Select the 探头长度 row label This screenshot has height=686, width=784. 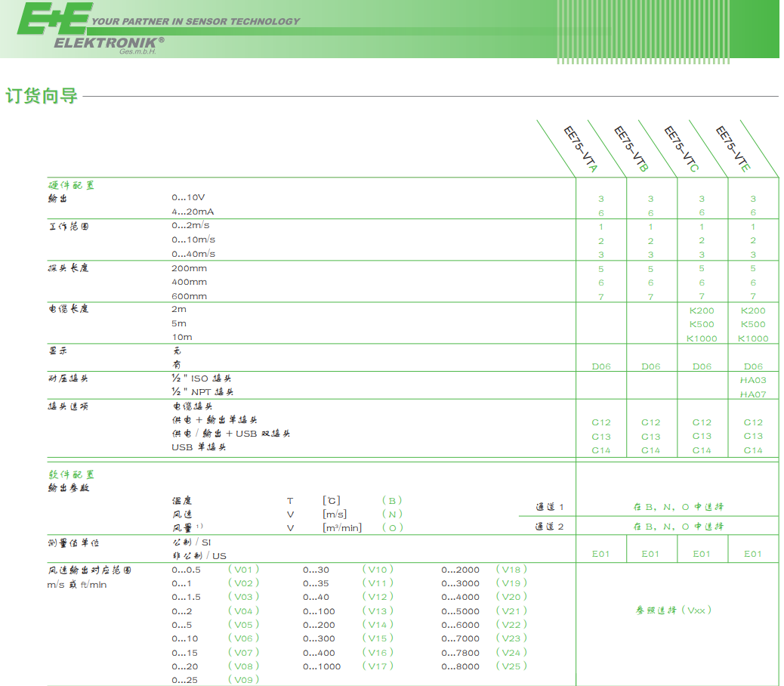pos(69,268)
